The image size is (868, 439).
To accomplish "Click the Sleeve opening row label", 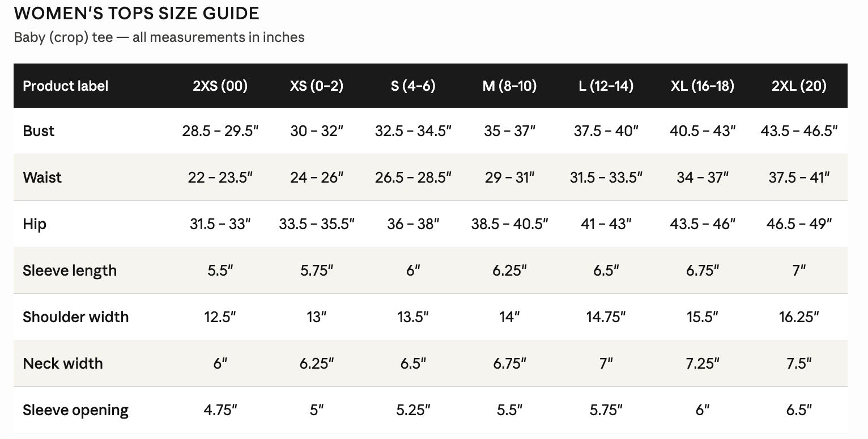I will [75, 410].
